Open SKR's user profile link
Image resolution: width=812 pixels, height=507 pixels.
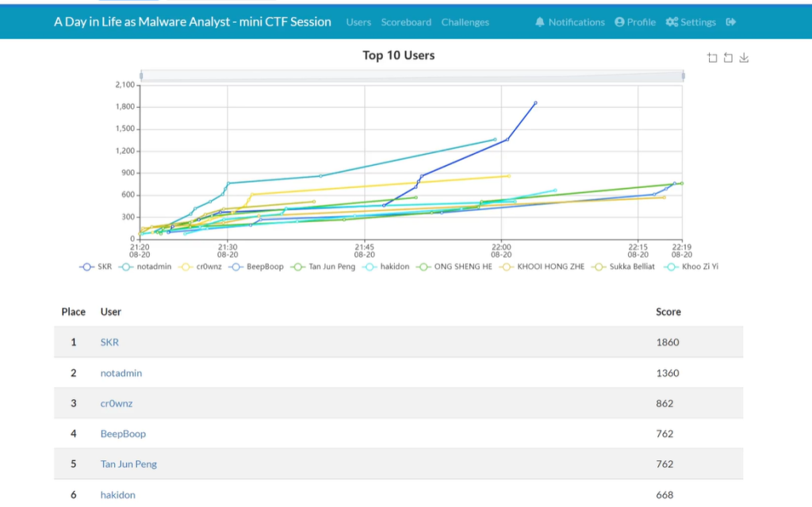tap(109, 342)
